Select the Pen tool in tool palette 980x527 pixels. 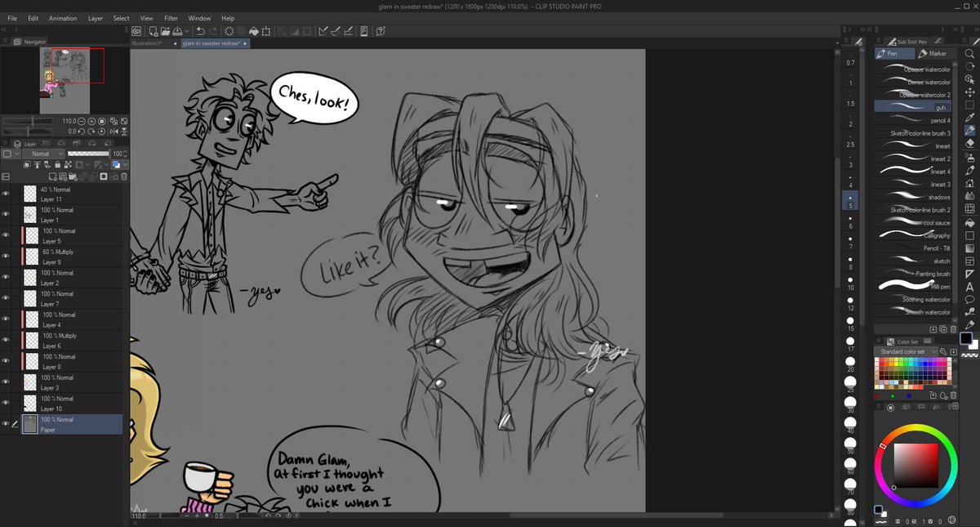coord(969,131)
